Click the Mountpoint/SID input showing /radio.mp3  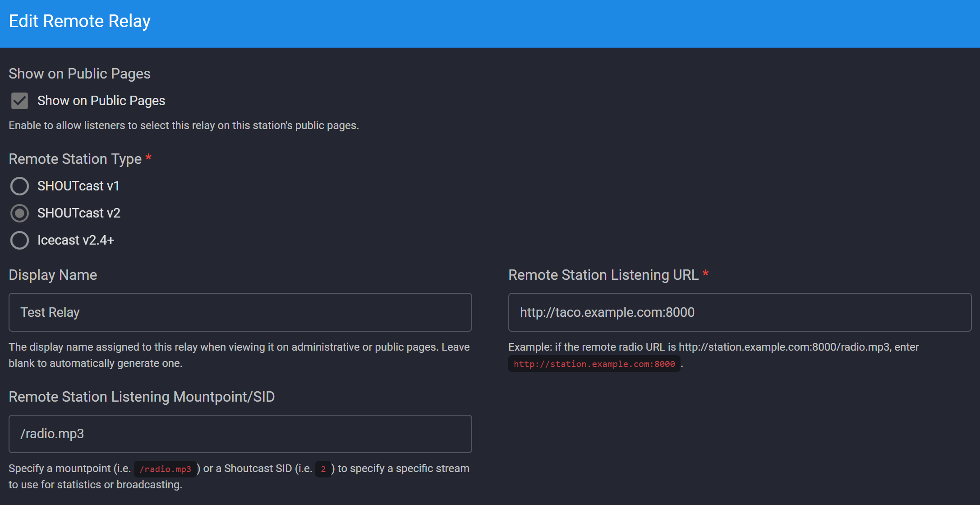239,434
